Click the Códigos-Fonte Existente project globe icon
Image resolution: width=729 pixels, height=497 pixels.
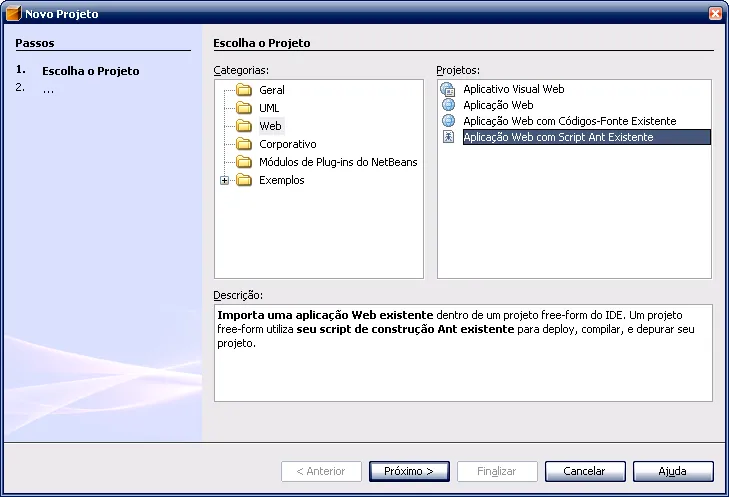click(x=448, y=121)
